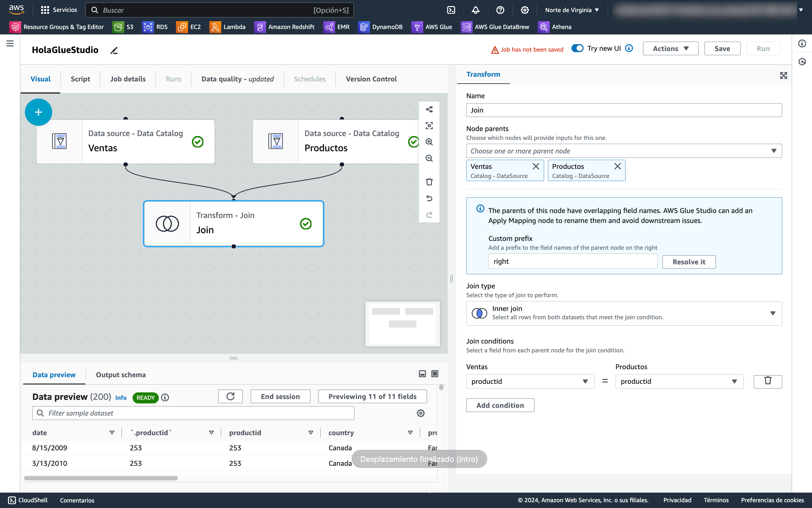Screen dimensions: 812x508
Task: Expand the Actions dropdown
Action: point(670,48)
